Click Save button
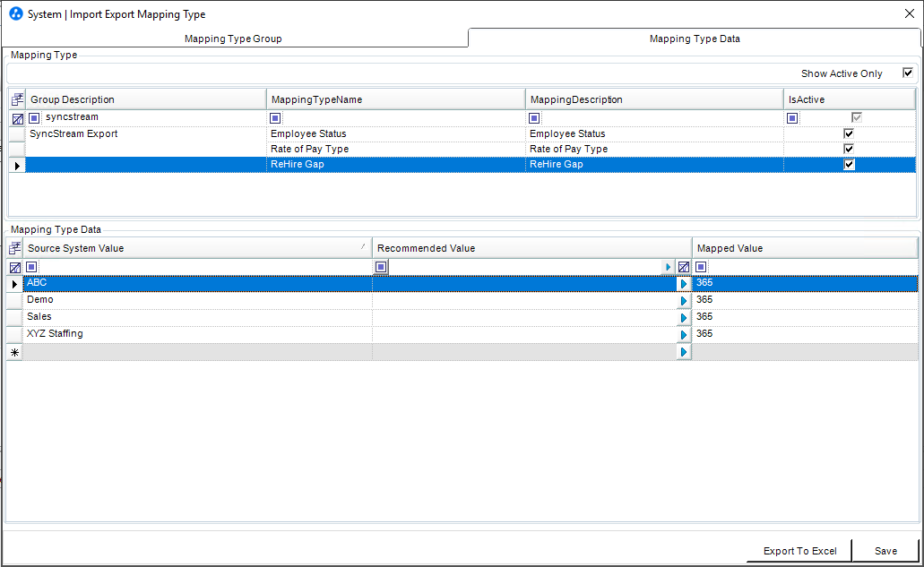Image resolution: width=924 pixels, height=567 pixels. point(885,551)
